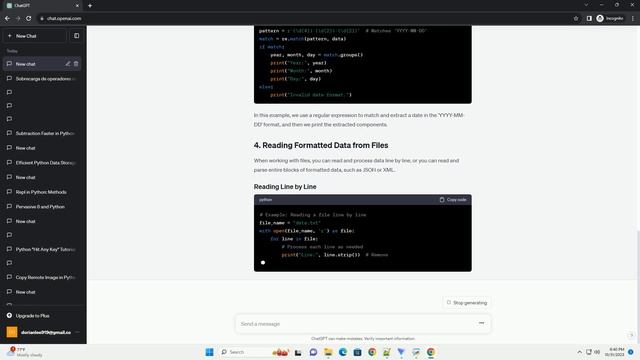Rename the selected chat with pencil icon
The height and width of the screenshot is (360, 640).
click(x=68, y=64)
